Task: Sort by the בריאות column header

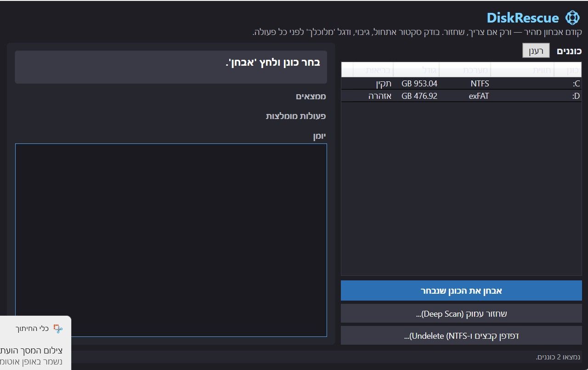Action: (373, 70)
